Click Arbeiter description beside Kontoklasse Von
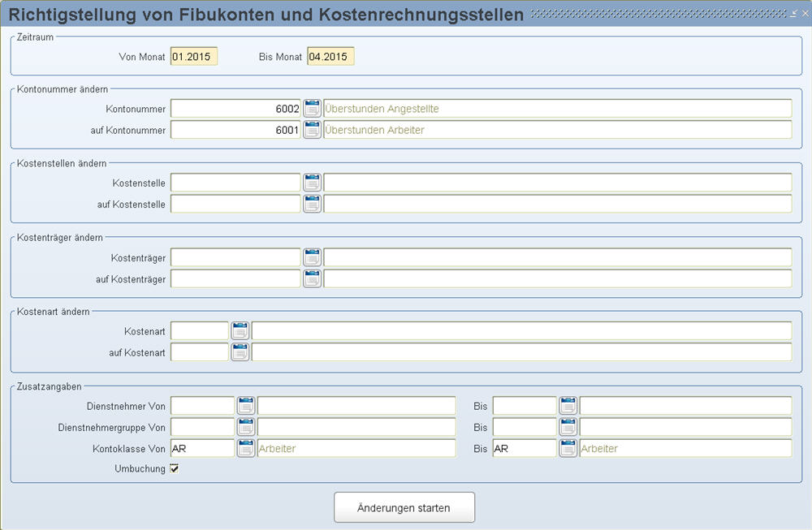This screenshot has width=812, height=530. (x=277, y=449)
